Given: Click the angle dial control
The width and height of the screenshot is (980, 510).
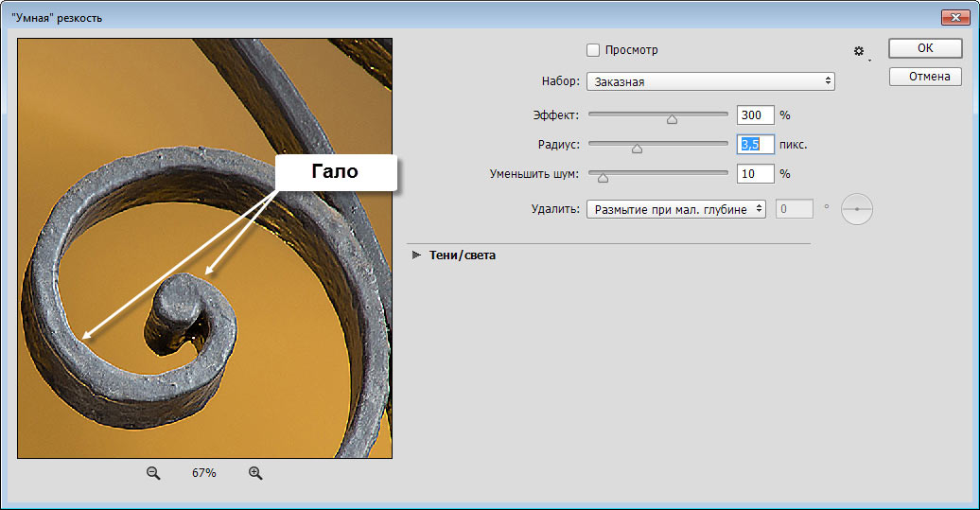Looking at the screenshot, I should (x=856, y=209).
